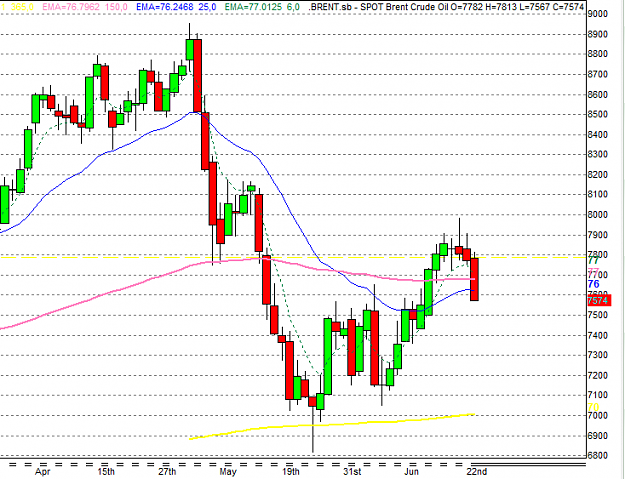
Task: Click the 8500 price axis label
Action: click(x=597, y=114)
